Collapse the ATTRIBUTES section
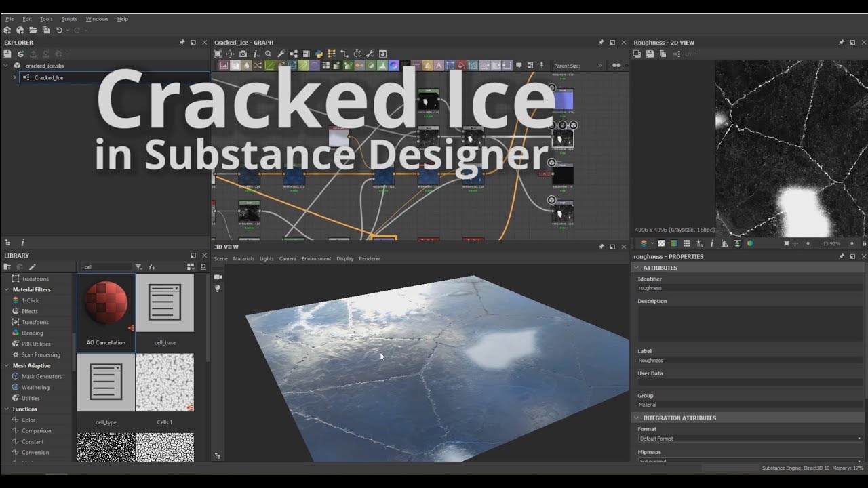The height and width of the screenshot is (488, 868). (x=637, y=268)
